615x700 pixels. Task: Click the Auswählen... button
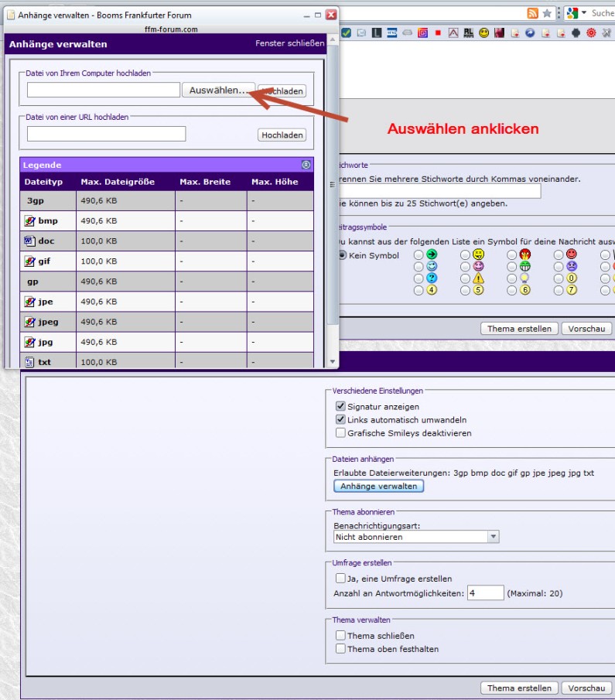click(218, 90)
